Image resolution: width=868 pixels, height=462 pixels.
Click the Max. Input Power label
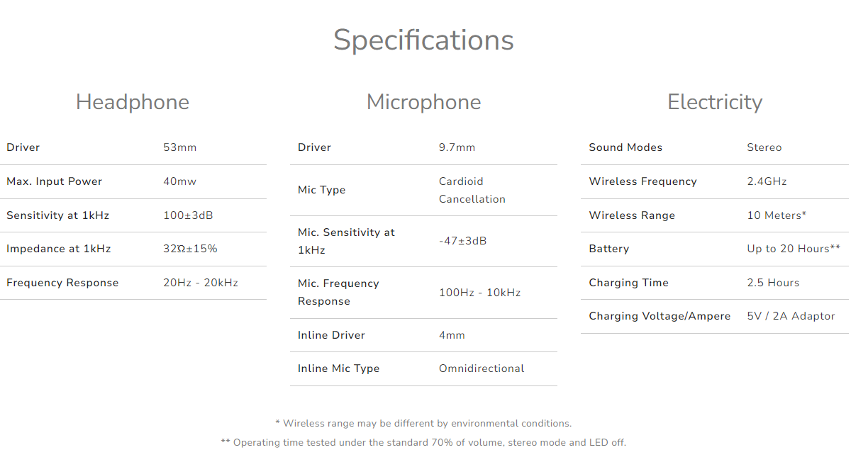coord(55,181)
